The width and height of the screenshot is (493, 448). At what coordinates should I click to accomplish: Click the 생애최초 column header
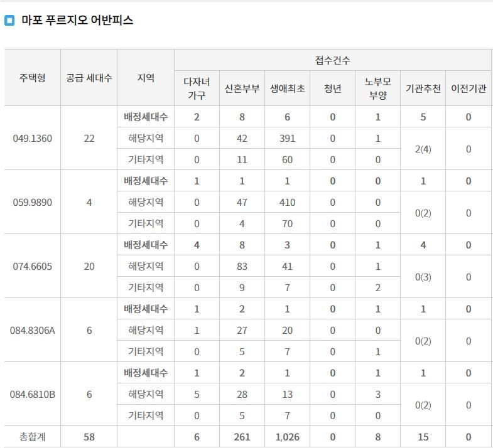pyautogui.click(x=288, y=88)
